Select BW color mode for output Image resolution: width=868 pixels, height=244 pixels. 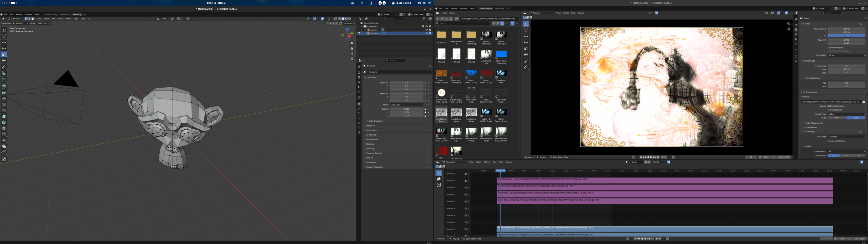(x=837, y=118)
